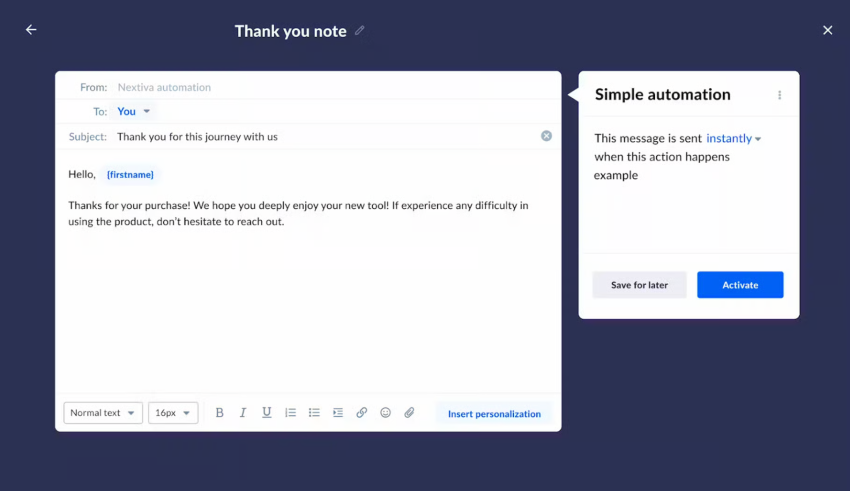This screenshot has width=850, height=491.
Task: Go back with the left arrow
Action: (31, 30)
